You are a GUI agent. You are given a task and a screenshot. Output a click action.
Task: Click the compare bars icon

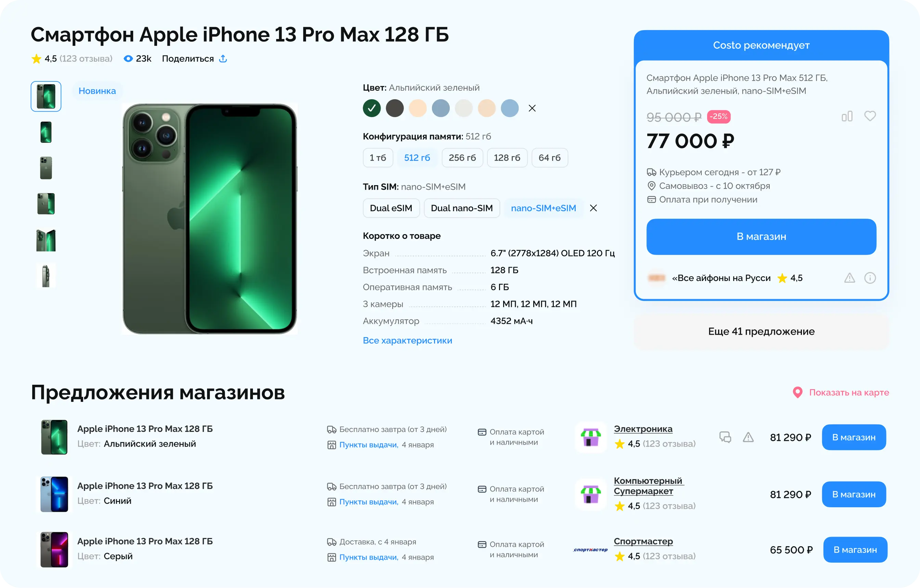click(847, 116)
